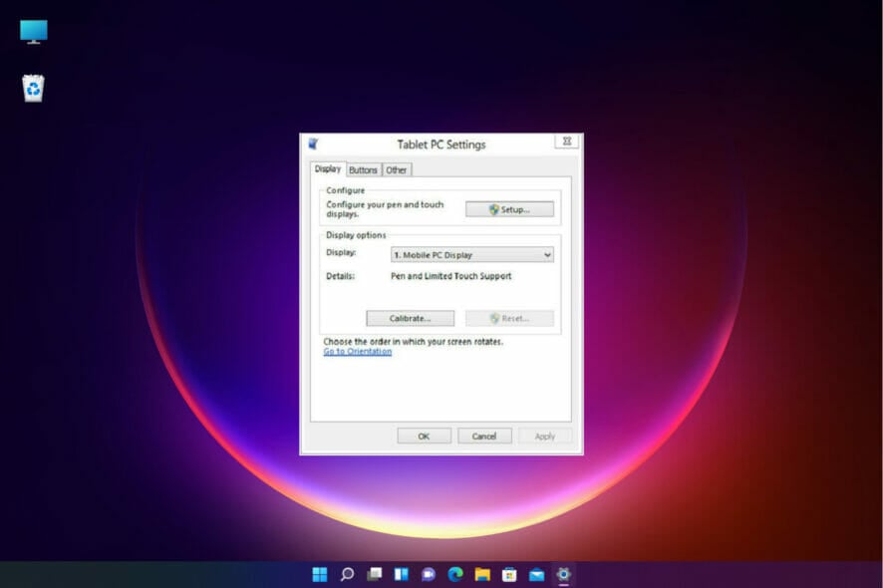Open File Explorer from the taskbar
Image resolution: width=883 pixels, height=588 pixels.
point(481,575)
